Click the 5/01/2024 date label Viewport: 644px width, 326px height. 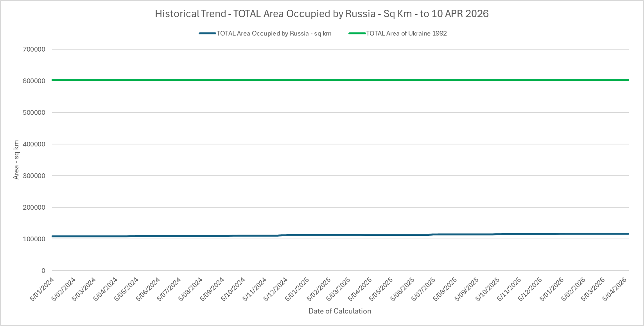[x=42, y=289]
